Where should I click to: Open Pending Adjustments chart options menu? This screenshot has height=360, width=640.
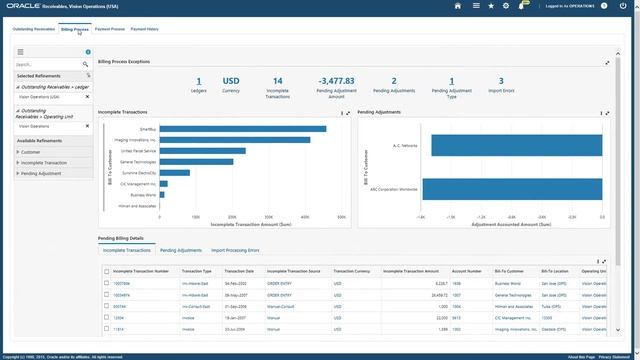coord(601,113)
